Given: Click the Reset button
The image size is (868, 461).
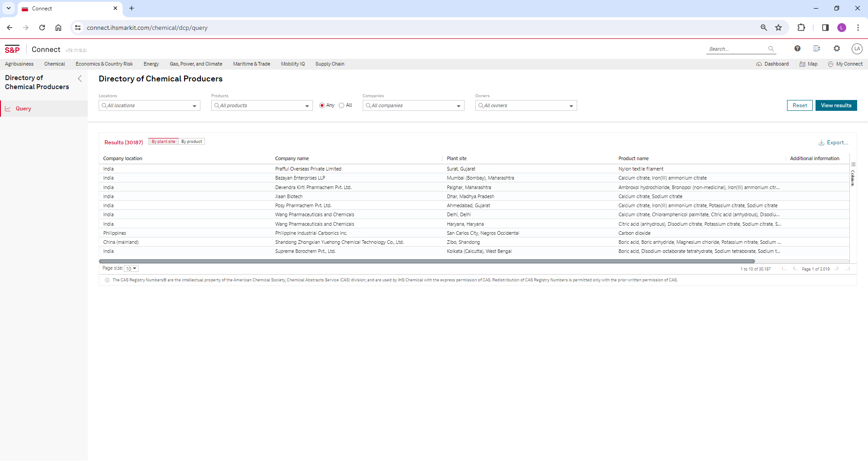Looking at the screenshot, I should 800,105.
